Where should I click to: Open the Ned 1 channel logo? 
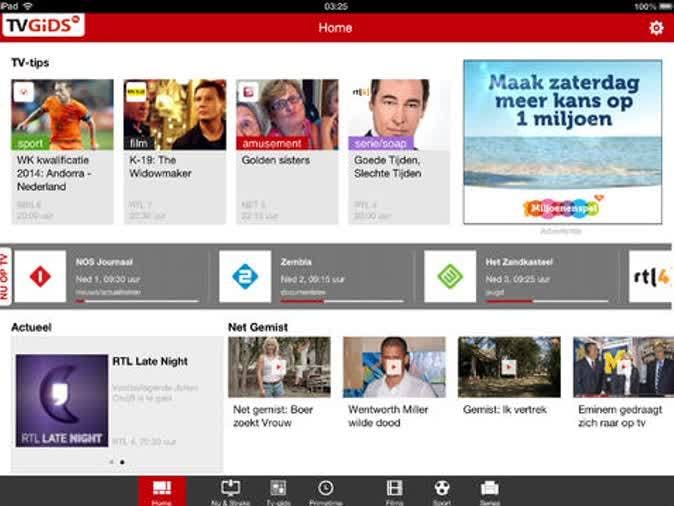click(x=40, y=276)
